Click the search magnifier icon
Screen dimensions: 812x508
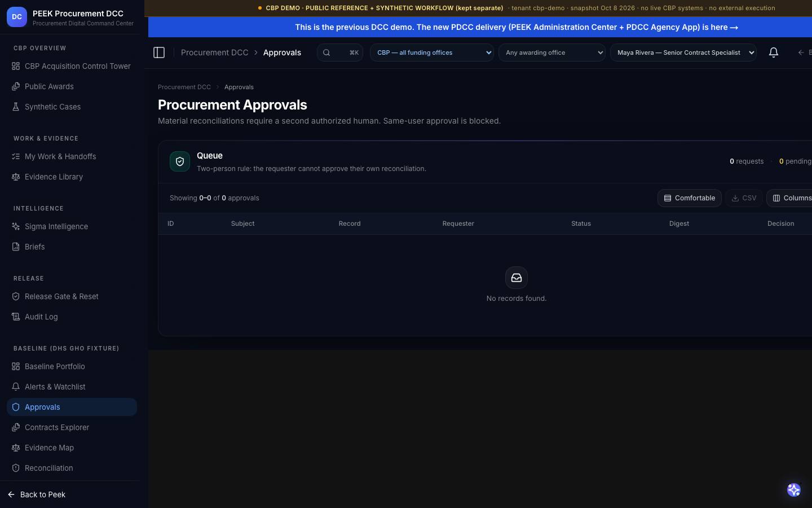pos(326,52)
